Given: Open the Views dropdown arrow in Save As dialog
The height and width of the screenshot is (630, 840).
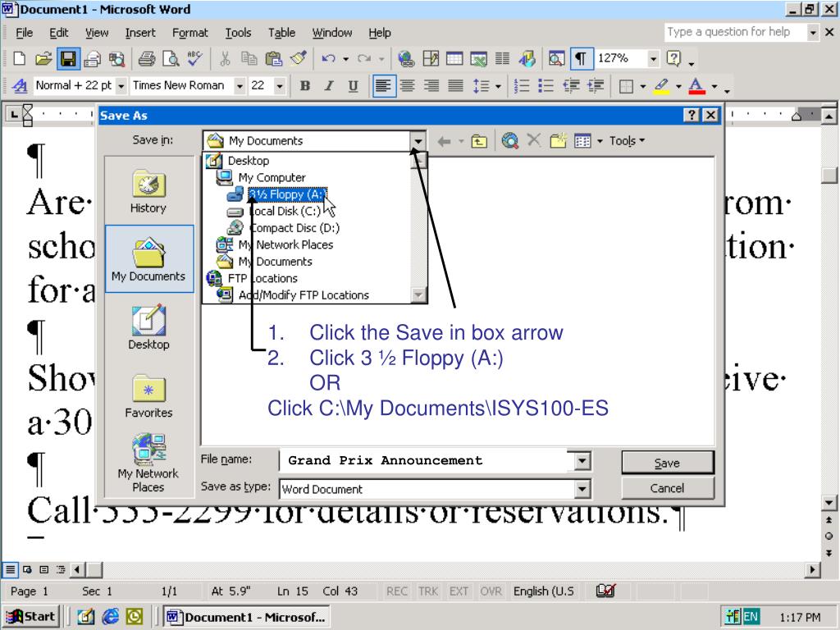Looking at the screenshot, I should [600, 141].
